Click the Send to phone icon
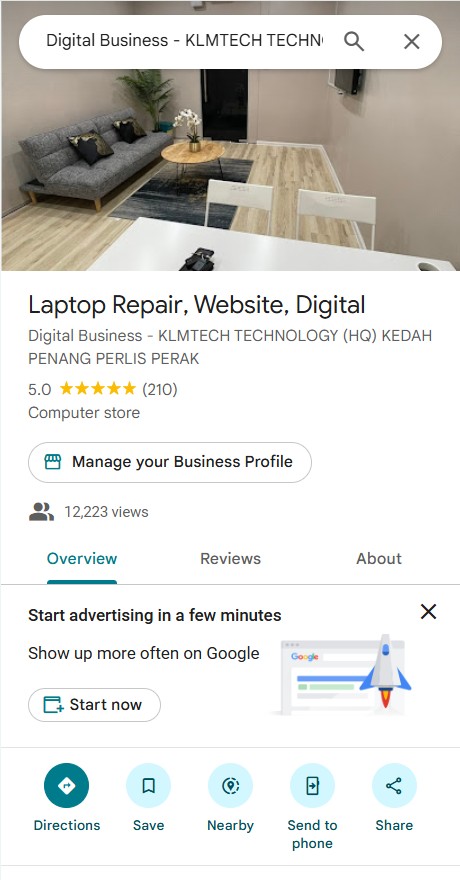460x880 pixels. (x=312, y=786)
